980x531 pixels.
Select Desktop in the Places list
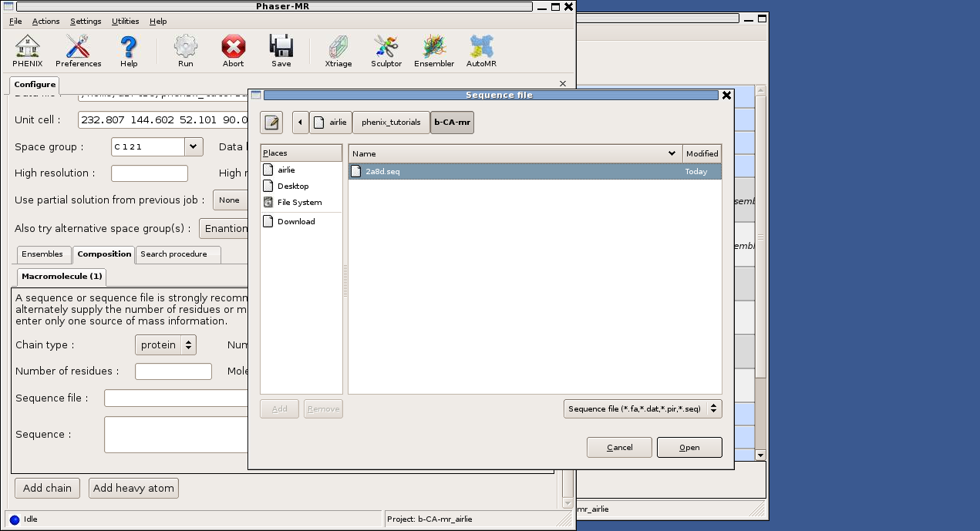293,187
